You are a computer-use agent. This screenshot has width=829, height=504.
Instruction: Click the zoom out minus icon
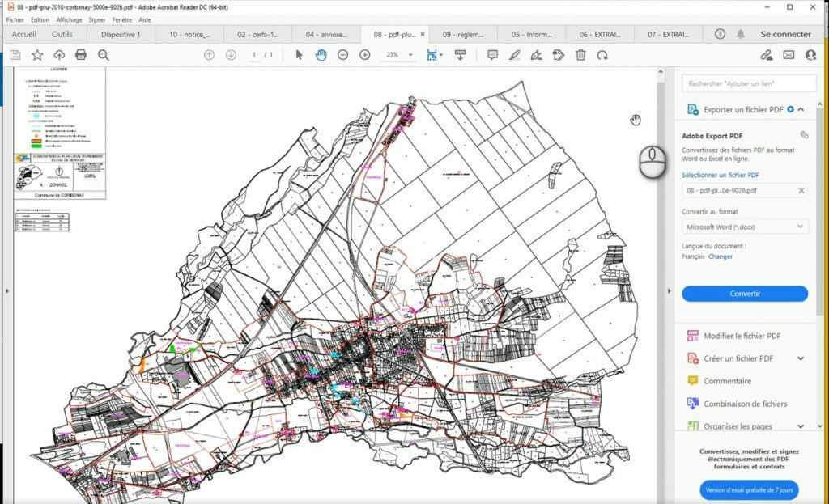click(x=342, y=55)
